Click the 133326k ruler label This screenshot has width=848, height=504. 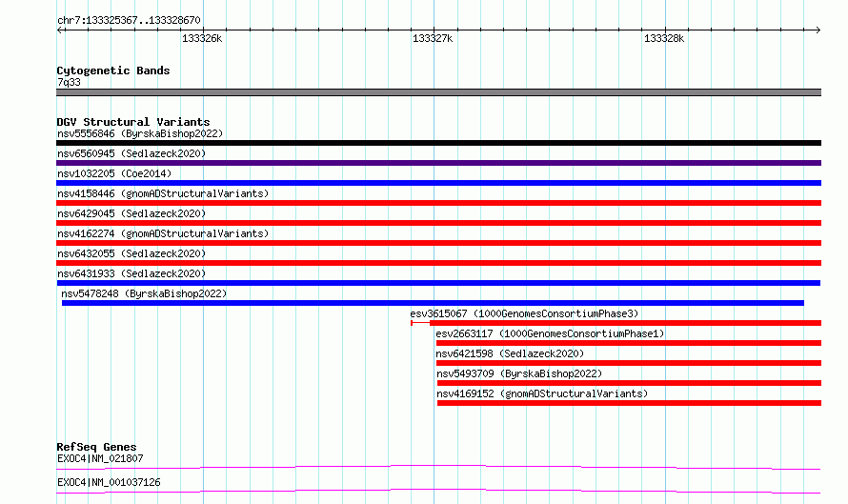[x=202, y=38]
